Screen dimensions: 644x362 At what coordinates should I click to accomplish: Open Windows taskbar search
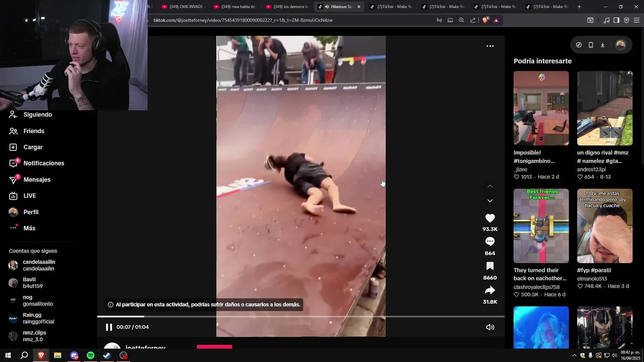[24, 355]
